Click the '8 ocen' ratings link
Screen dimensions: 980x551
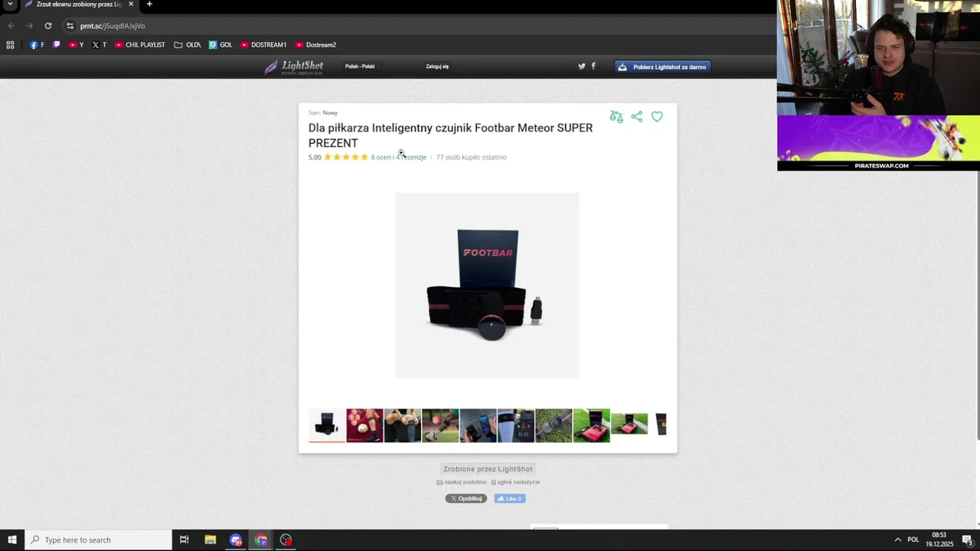[x=381, y=158]
